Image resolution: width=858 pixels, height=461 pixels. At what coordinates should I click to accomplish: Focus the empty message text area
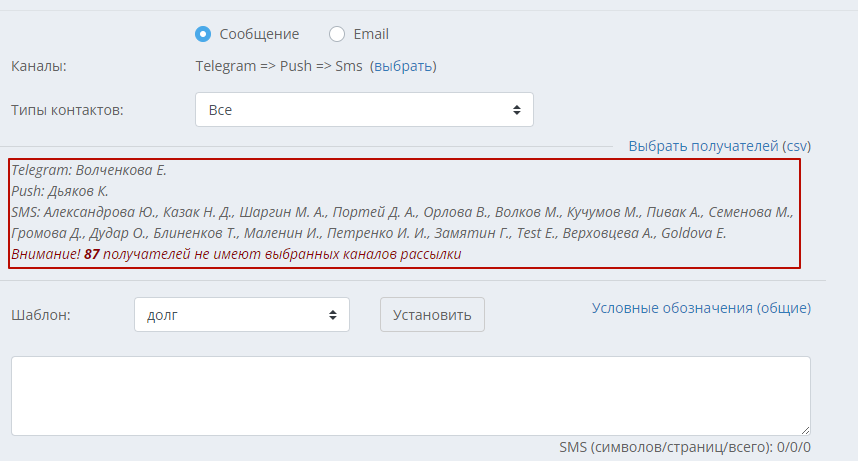[x=410, y=396]
